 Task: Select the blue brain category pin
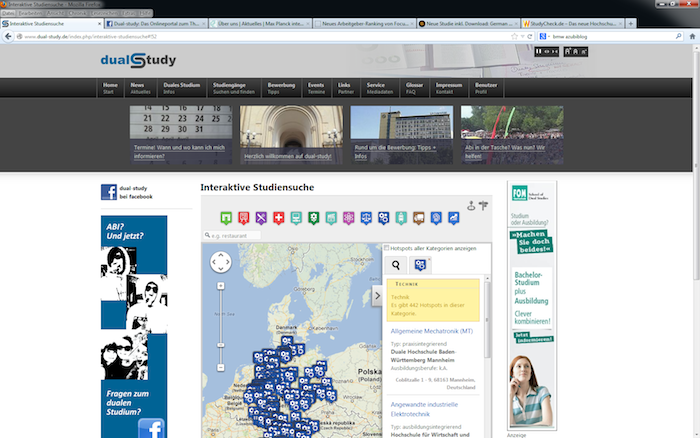pyautogui.click(x=436, y=218)
